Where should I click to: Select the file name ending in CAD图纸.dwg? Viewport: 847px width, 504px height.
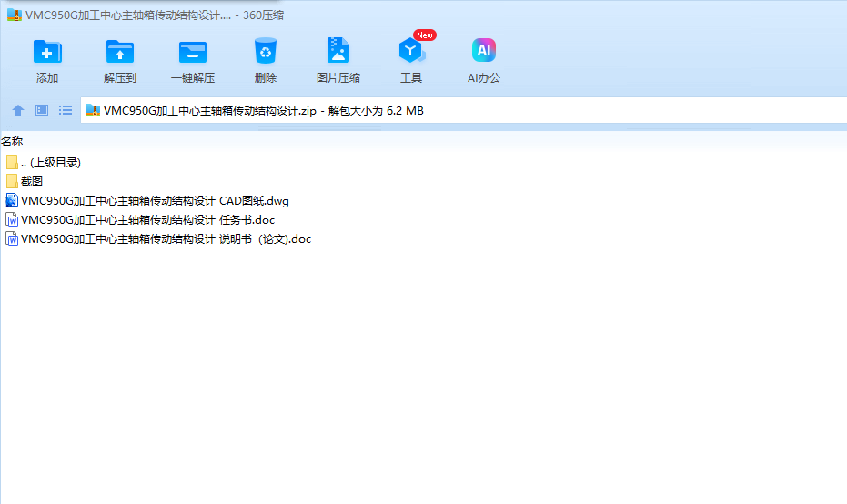click(x=155, y=201)
